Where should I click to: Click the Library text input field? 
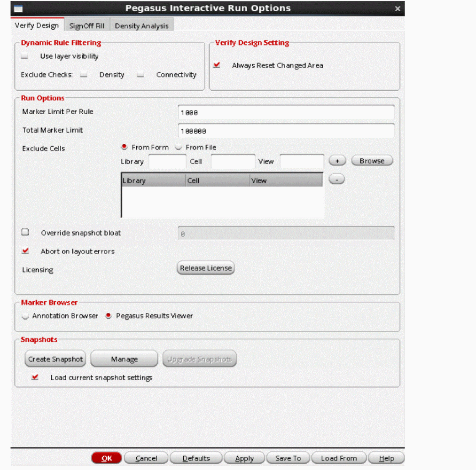tap(167, 162)
